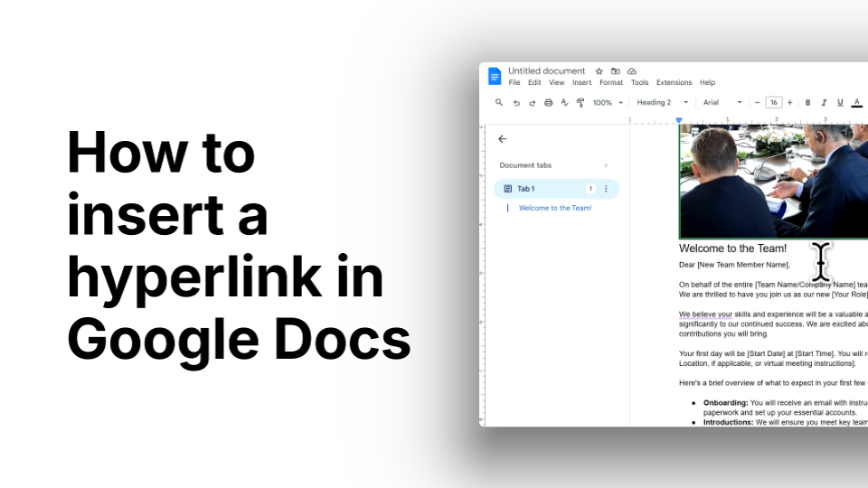
Task: Select the meeting photo in the document
Action: [773, 182]
